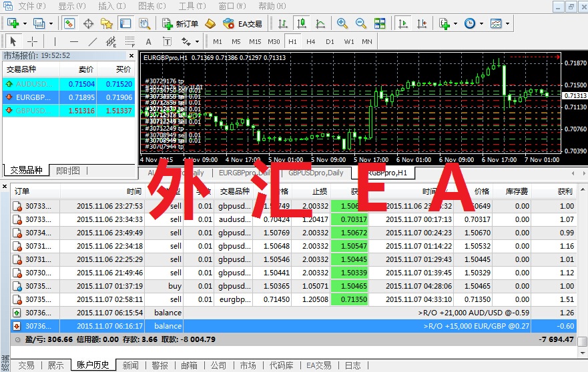Select the trendline drawing tool
The width and height of the screenshot is (588, 372).
pyautogui.click(x=93, y=41)
